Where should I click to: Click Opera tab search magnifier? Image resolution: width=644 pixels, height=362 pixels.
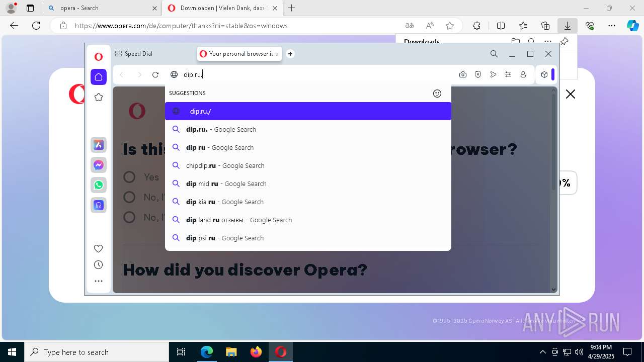point(494,54)
